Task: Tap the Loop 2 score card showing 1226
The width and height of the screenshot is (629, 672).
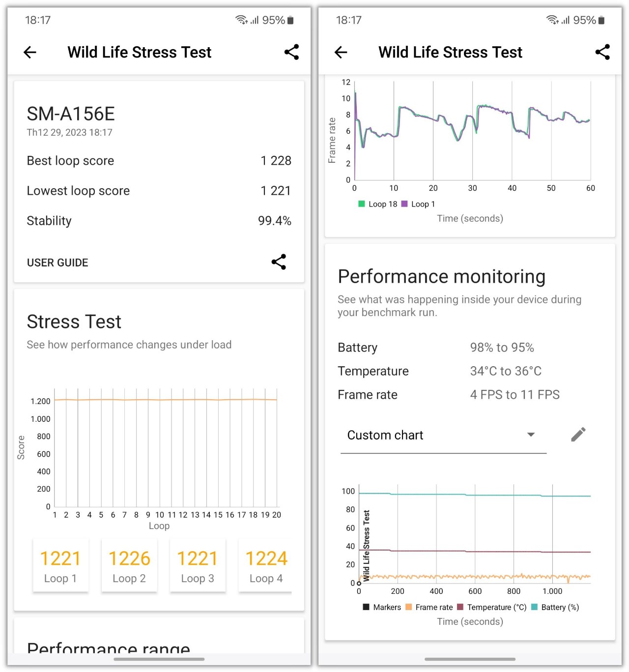Action: 129,565
